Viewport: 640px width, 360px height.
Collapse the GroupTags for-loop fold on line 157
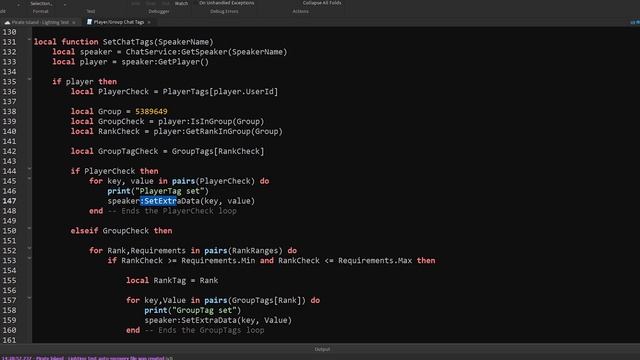(29, 298)
